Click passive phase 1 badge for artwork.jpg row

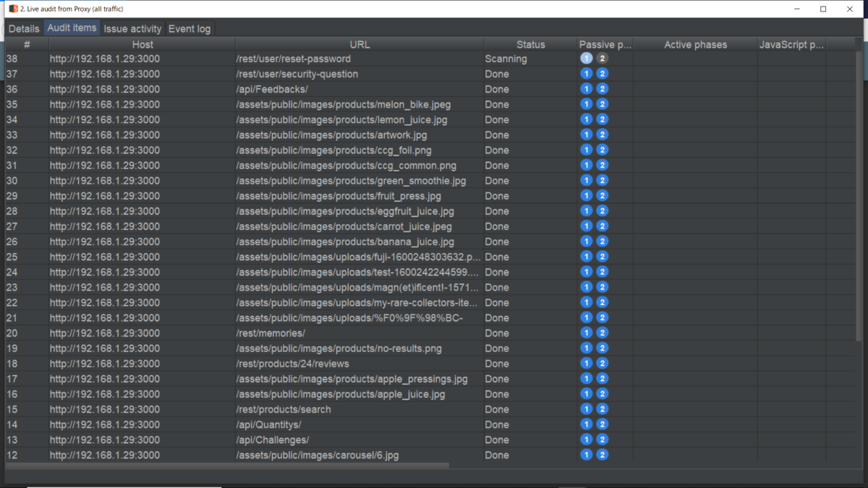pyautogui.click(x=586, y=134)
